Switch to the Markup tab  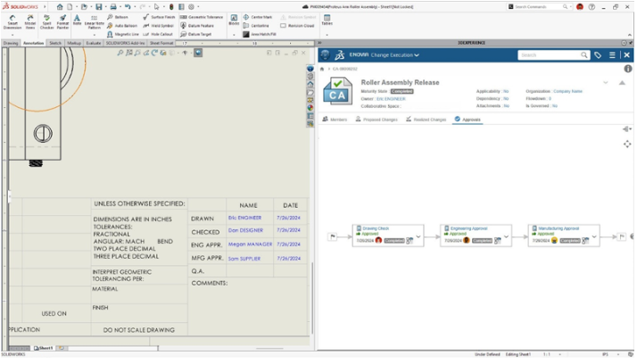74,43
